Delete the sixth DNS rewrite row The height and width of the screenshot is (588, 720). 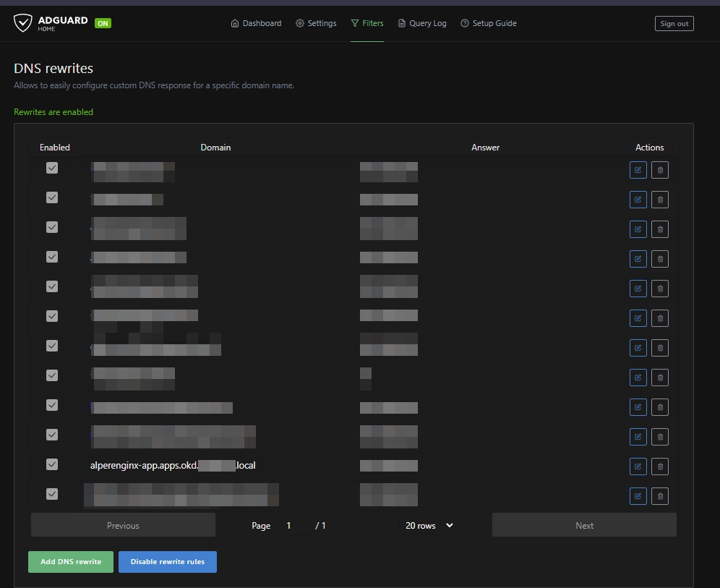click(660, 318)
